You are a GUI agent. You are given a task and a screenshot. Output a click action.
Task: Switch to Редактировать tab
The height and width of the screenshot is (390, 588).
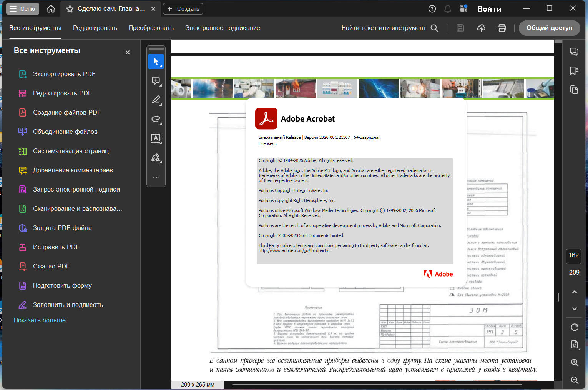95,28
